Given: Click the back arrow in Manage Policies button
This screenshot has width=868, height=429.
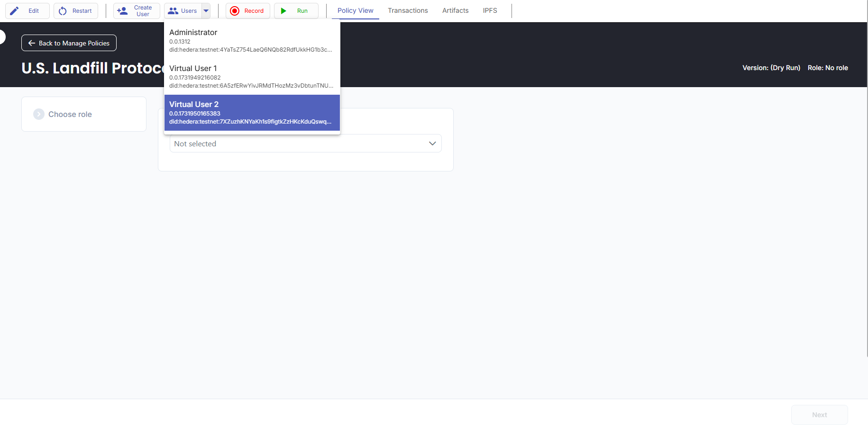Looking at the screenshot, I should (32, 43).
